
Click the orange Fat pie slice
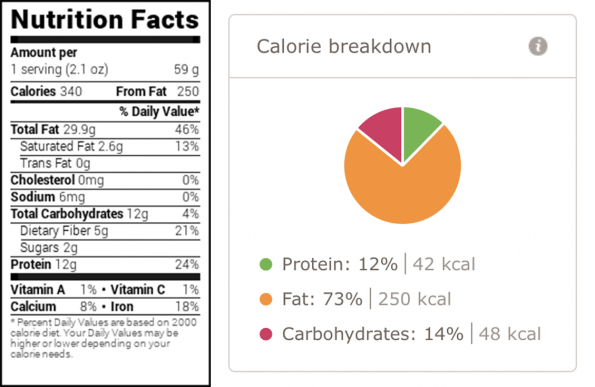pos(402,190)
